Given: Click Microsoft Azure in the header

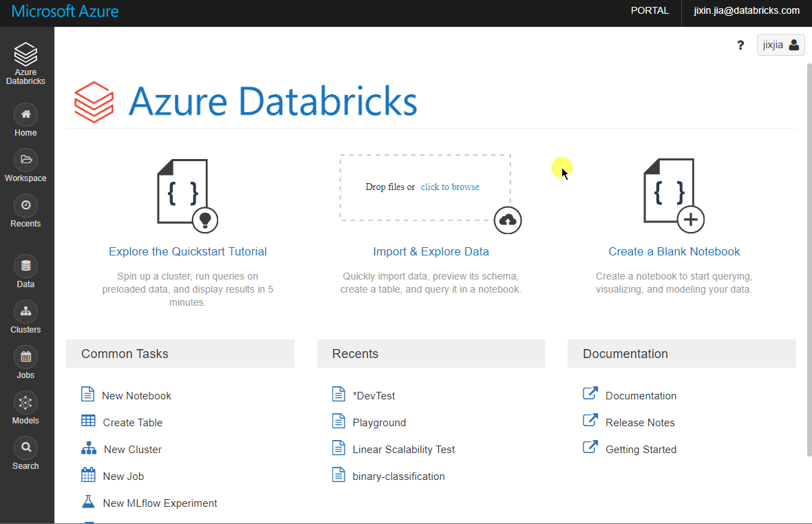Looking at the screenshot, I should coord(64,11).
